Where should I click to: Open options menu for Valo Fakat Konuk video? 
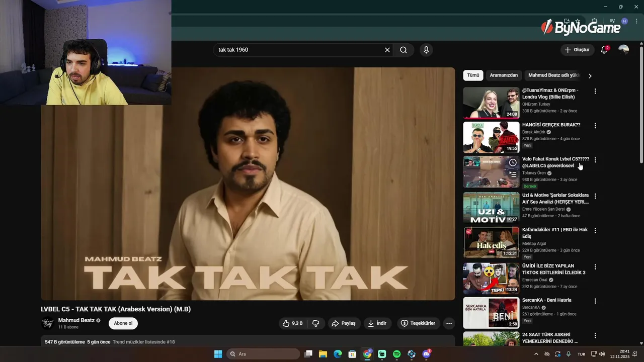point(595,160)
